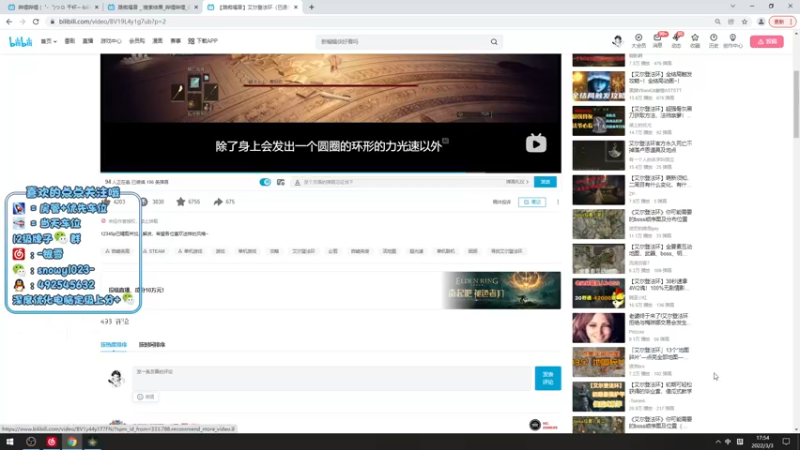Open the 消息 messages icon
This screenshot has width=800, height=450.
(658, 41)
